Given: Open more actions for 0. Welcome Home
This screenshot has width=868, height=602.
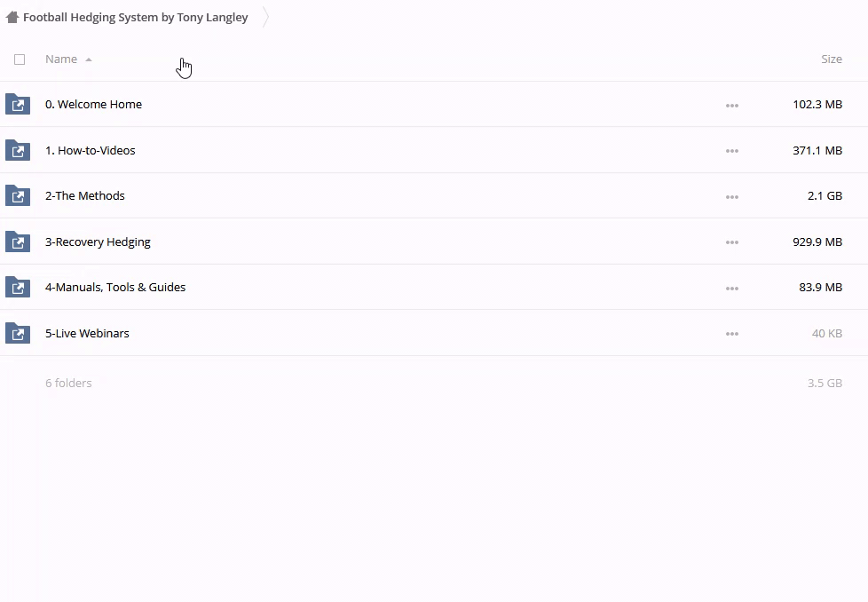Looking at the screenshot, I should [731, 105].
